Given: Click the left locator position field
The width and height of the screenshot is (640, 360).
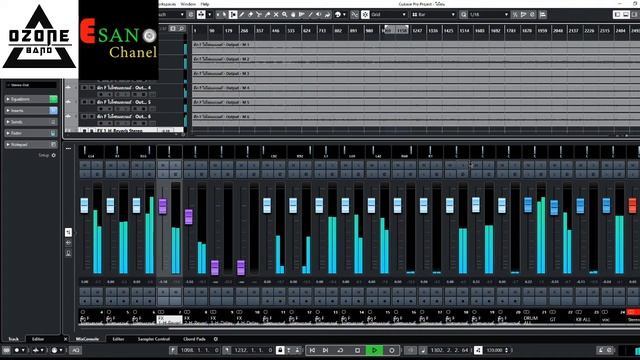Looking at the screenshot, I should tap(200, 350).
